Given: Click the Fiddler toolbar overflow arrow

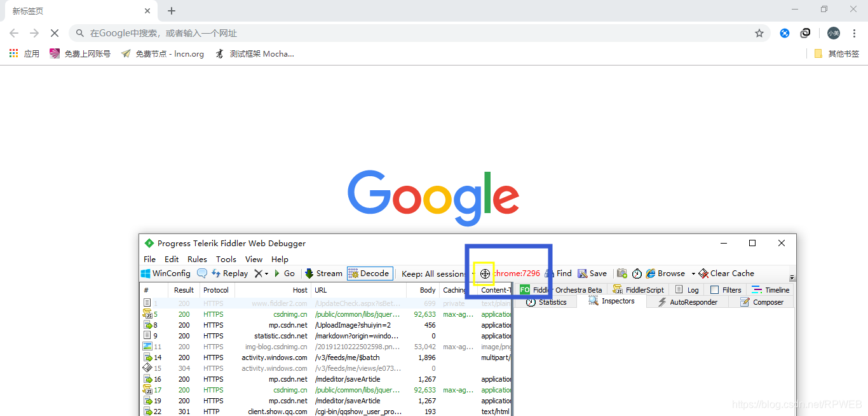Looking at the screenshot, I should point(792,277).
